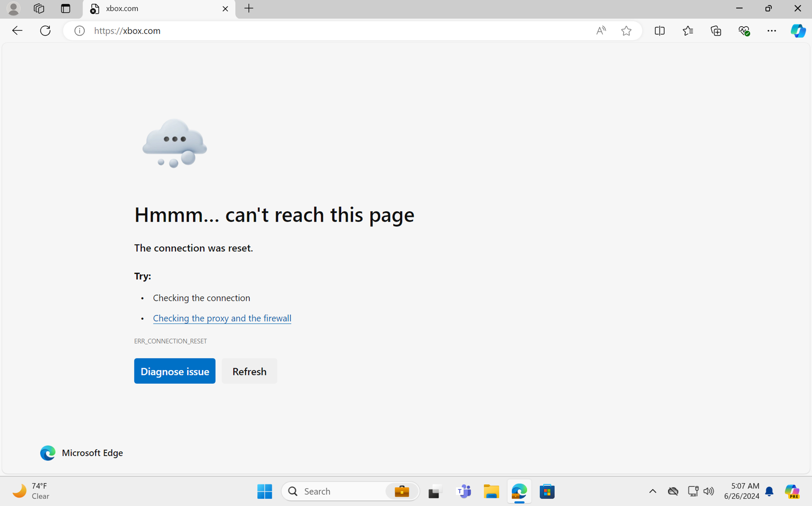
Task: Open Copilot in the browser toolbar
Action: [798, 30]
